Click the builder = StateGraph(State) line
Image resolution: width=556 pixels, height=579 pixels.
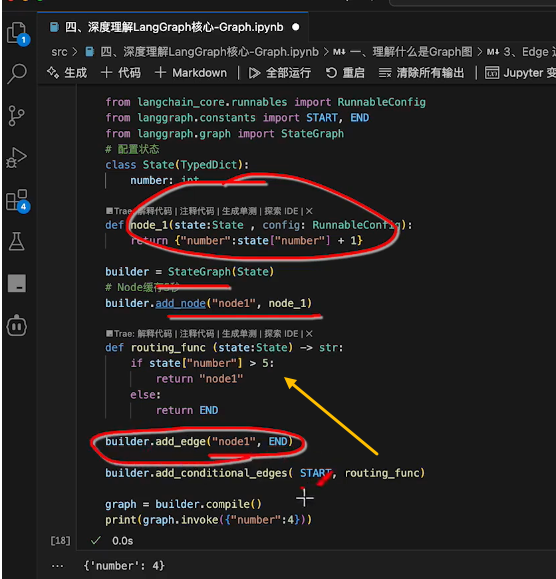(190, 272)
